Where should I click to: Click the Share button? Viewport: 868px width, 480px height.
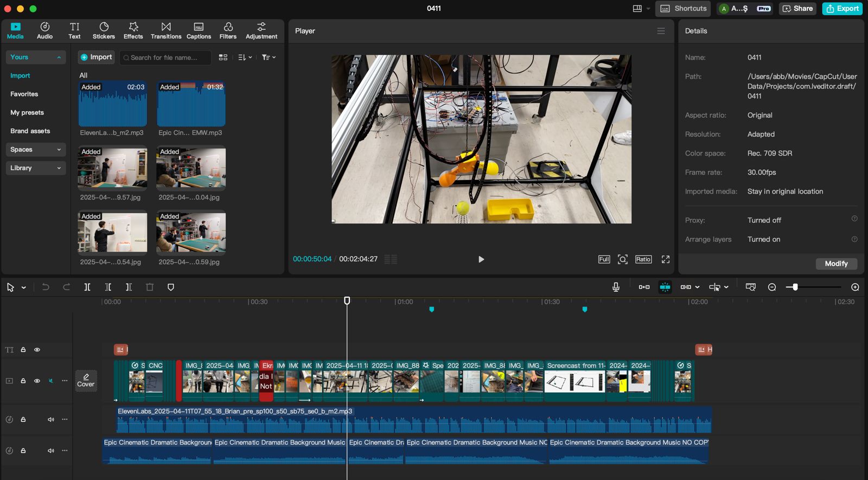pos(797,8)
